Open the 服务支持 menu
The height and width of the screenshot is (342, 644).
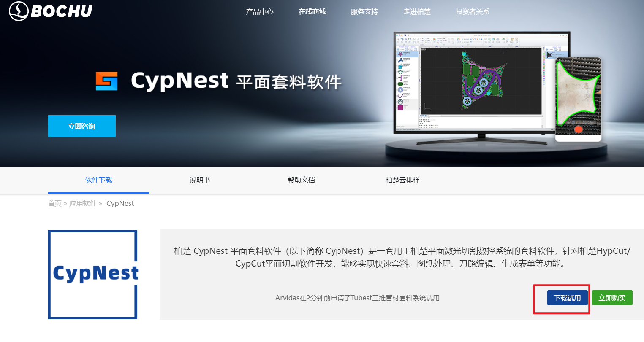coord(364,12)
